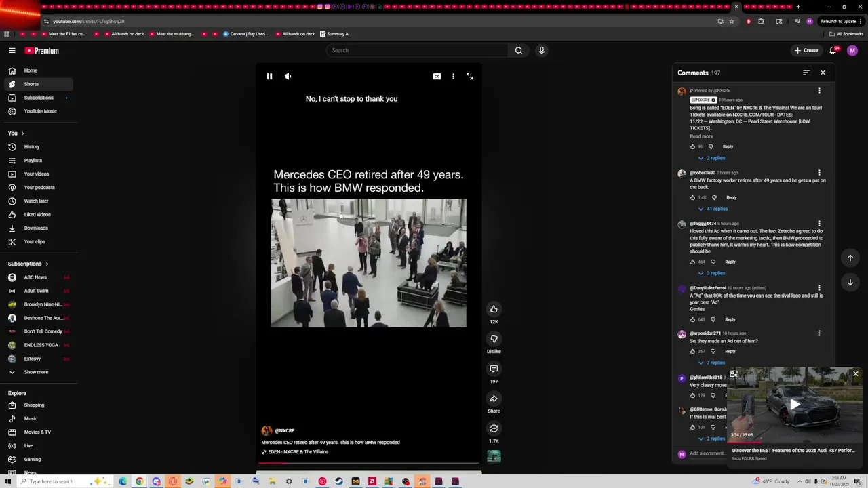Open Subscriptions in sidebar
The image size is (868, 488).
tap(38, 98)
